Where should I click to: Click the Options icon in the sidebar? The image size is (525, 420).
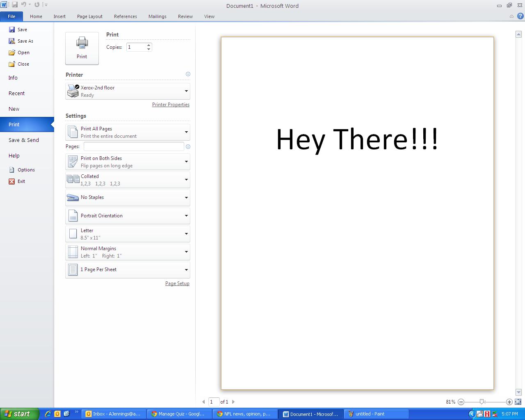(x=12, y=170)
